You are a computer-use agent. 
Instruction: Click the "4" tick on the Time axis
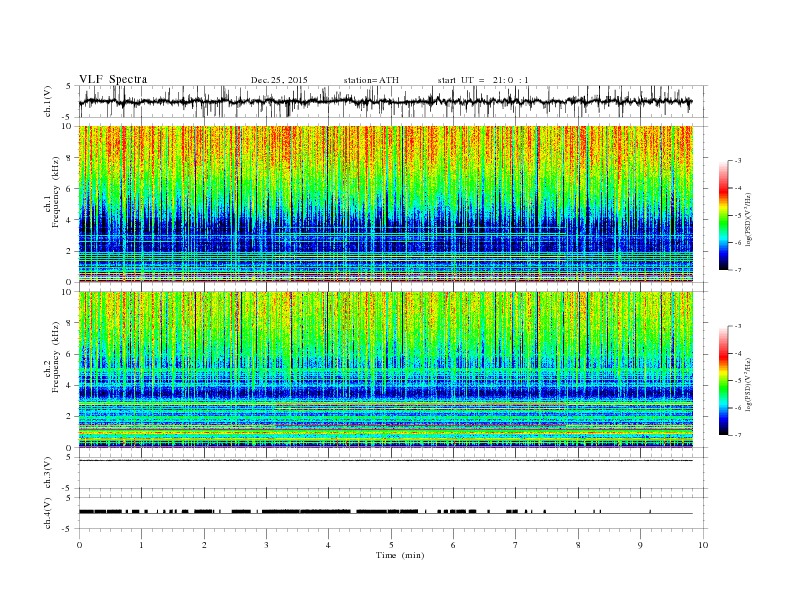pyautogui.click(x=328, y=545)
